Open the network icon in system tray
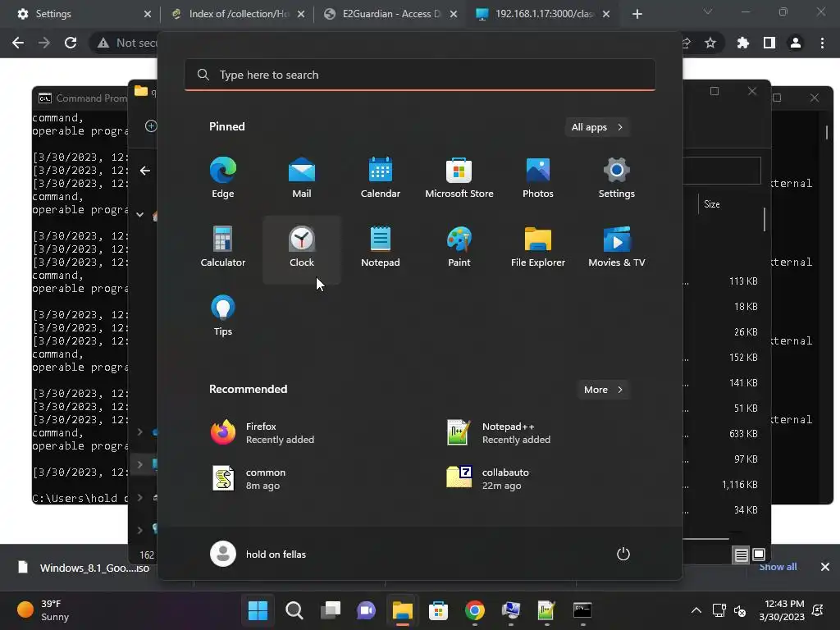The height and width of the screenshot is (630, 840). coord(719,610)
